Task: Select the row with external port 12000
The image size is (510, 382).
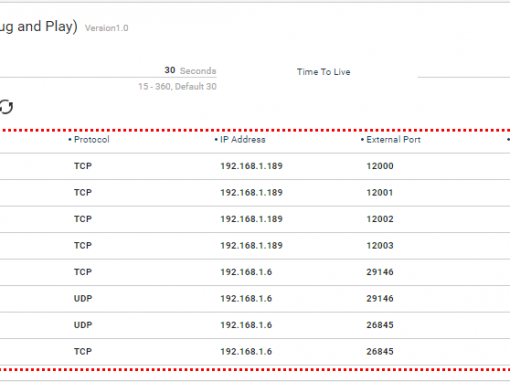Action: pos(255,166)
